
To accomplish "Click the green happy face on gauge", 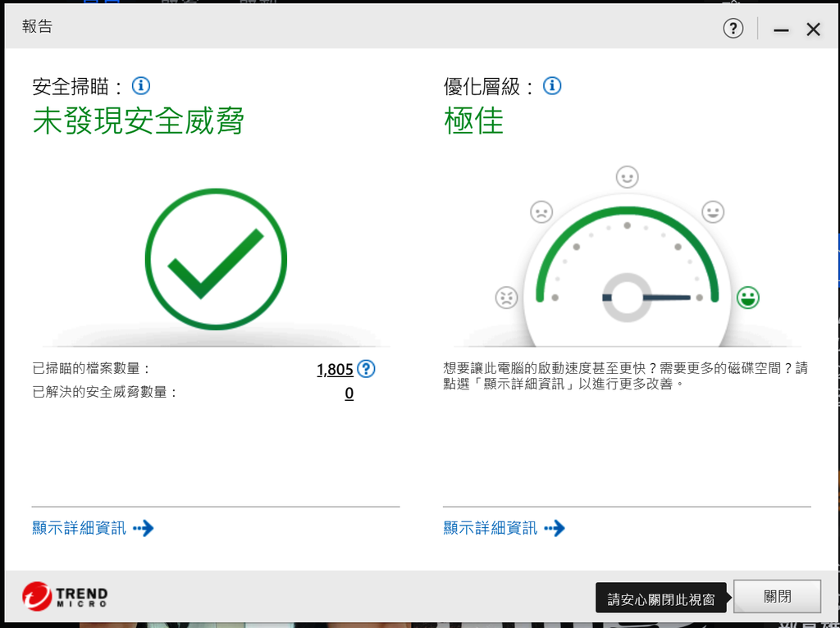I will 747,298.
